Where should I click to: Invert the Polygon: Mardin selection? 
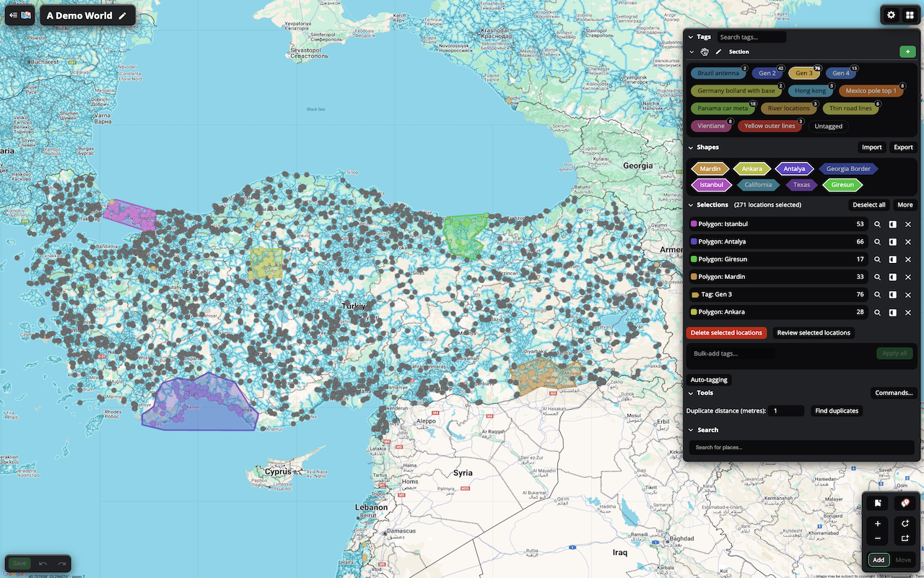point(893,277)
